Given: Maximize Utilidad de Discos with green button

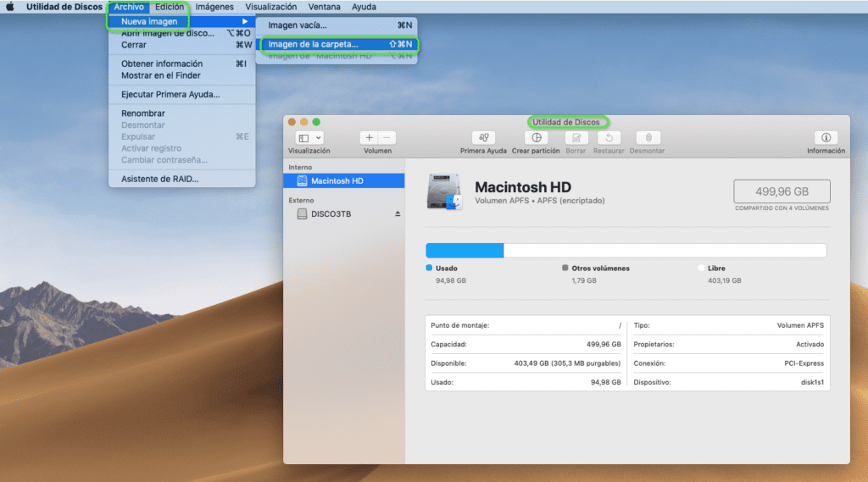Looking at the screenshot, I should click(x=316, y=122).
